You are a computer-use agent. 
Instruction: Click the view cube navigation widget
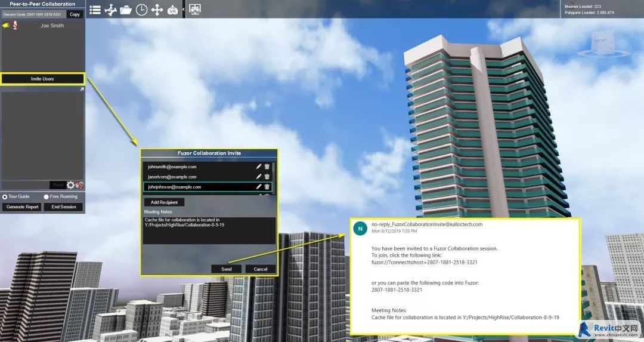click(x=602, y=44)
